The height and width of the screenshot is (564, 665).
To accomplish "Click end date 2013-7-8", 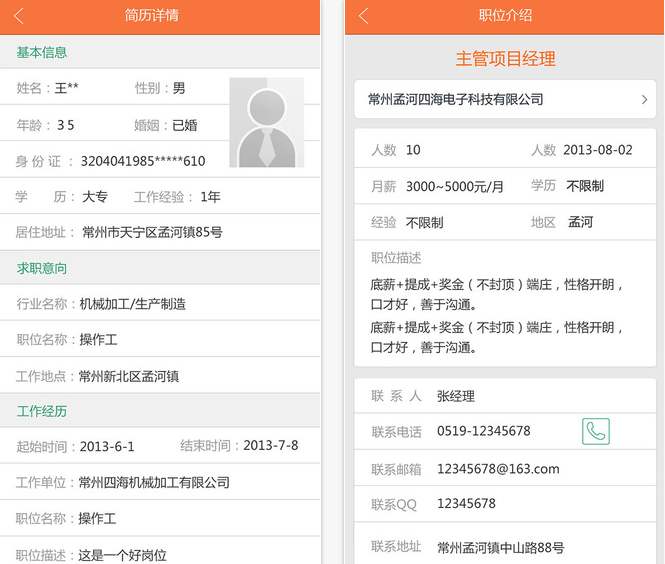I will pyautogui.click(x=271, y=445).
